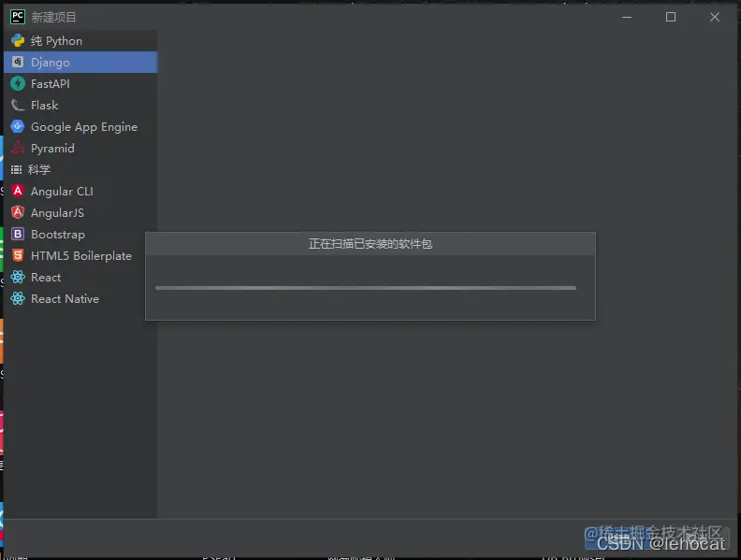
Task: Close the 新建项目 window
Action: point(715,17)
